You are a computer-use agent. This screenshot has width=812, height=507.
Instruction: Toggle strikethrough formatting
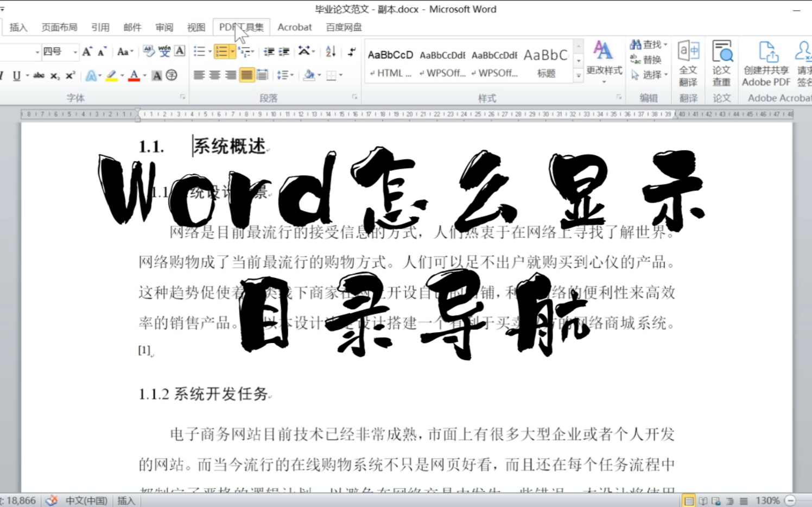pos(38,75)
